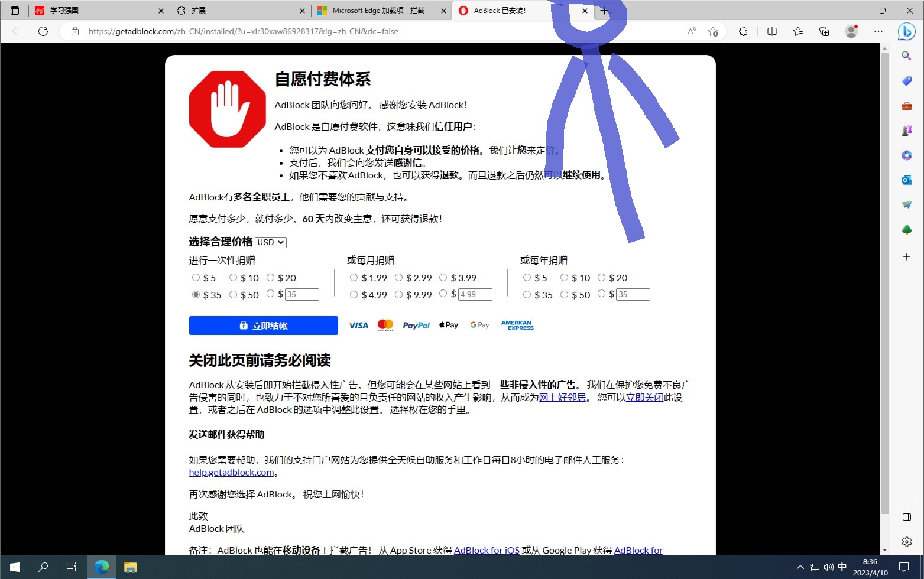Image resolution: width=924 pixels, height=579 pixels.
Task: Open sidebar shopping tag icon
Action: [x=906, y=81]
